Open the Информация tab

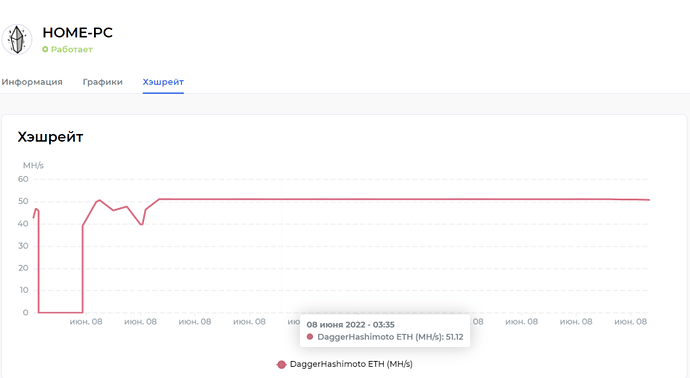(32, 82)
